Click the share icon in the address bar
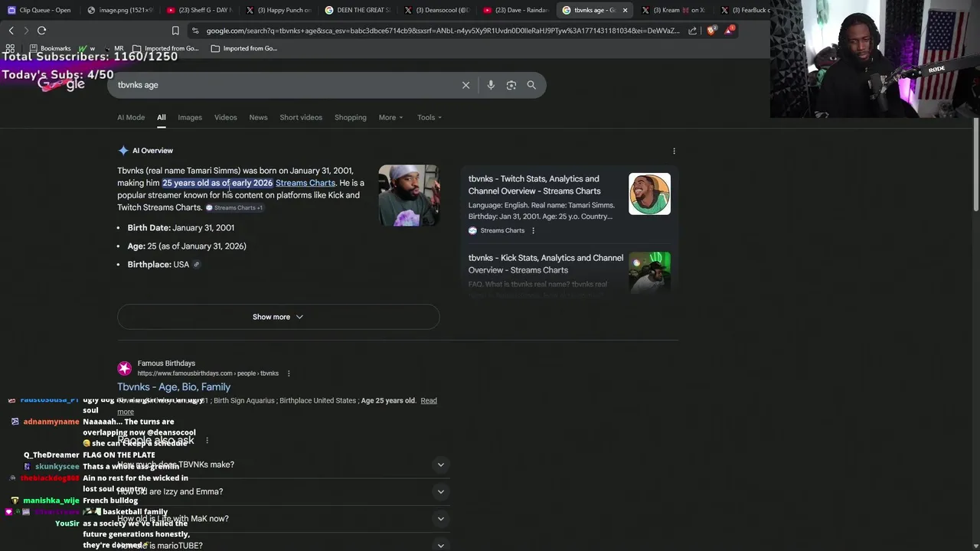 point(692,31)
